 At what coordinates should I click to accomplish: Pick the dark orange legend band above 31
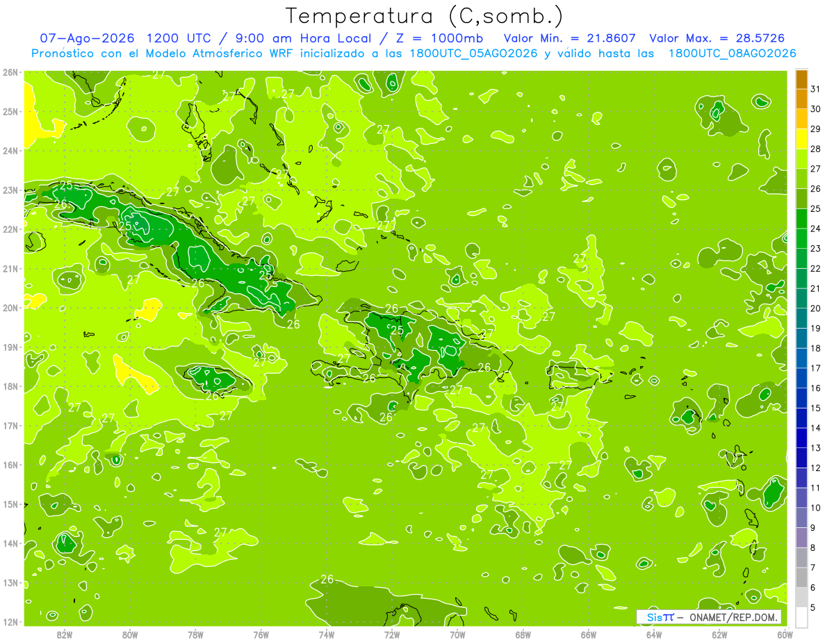tap(801, 81)
